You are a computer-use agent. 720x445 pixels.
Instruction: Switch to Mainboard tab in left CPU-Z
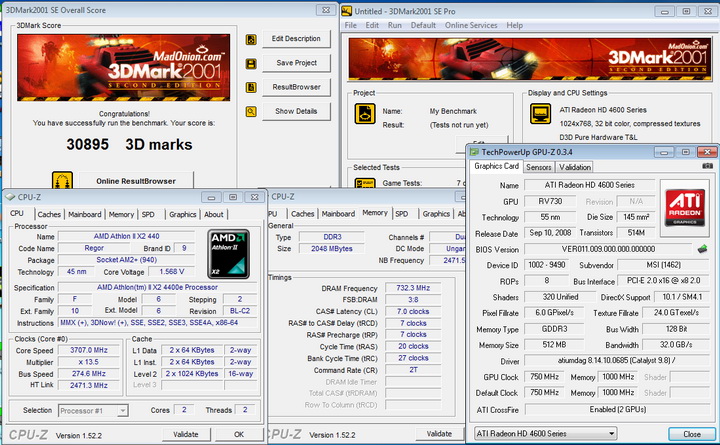click(x=84, y=214)
